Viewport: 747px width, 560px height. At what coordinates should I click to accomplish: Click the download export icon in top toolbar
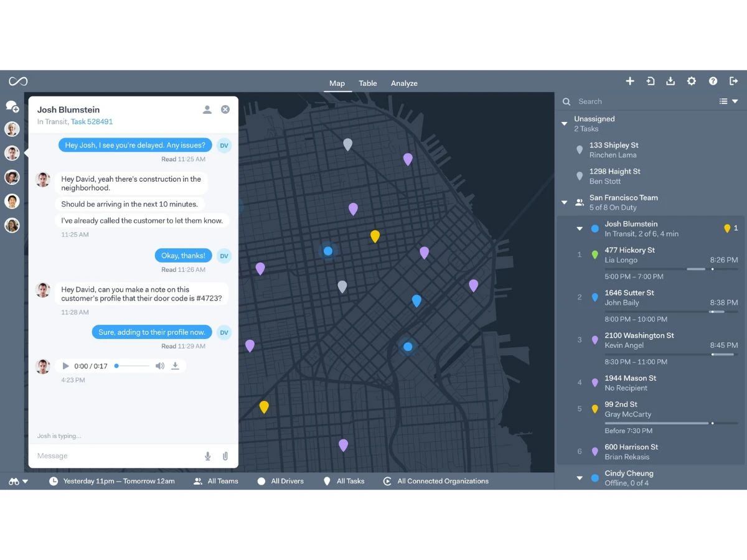point(670,81)
